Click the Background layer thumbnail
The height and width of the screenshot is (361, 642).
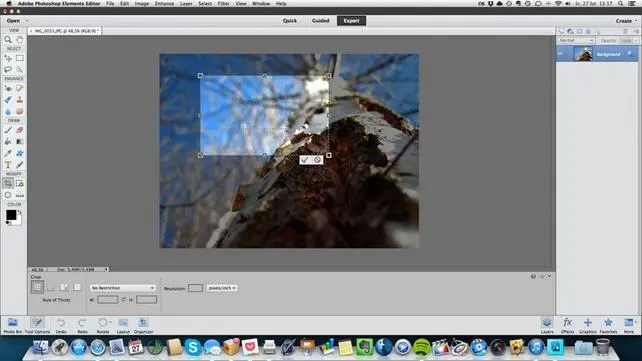(x=583, y=54)
